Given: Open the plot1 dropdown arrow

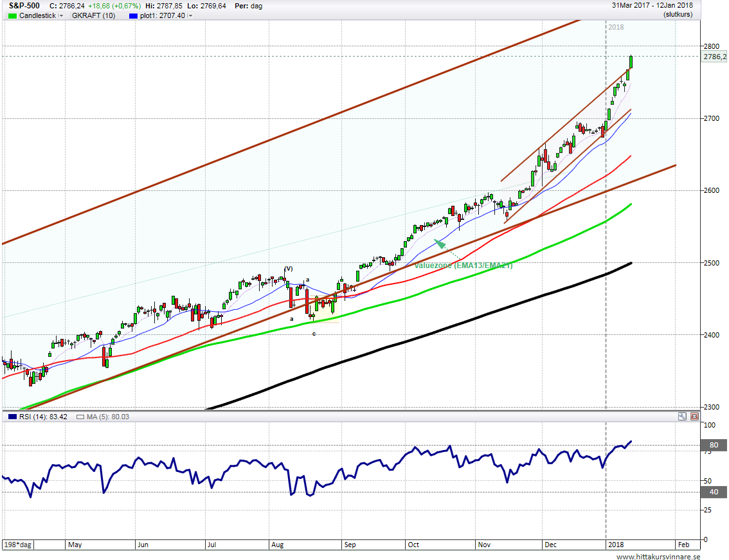Looking at the screenshot, I should 190,16.
